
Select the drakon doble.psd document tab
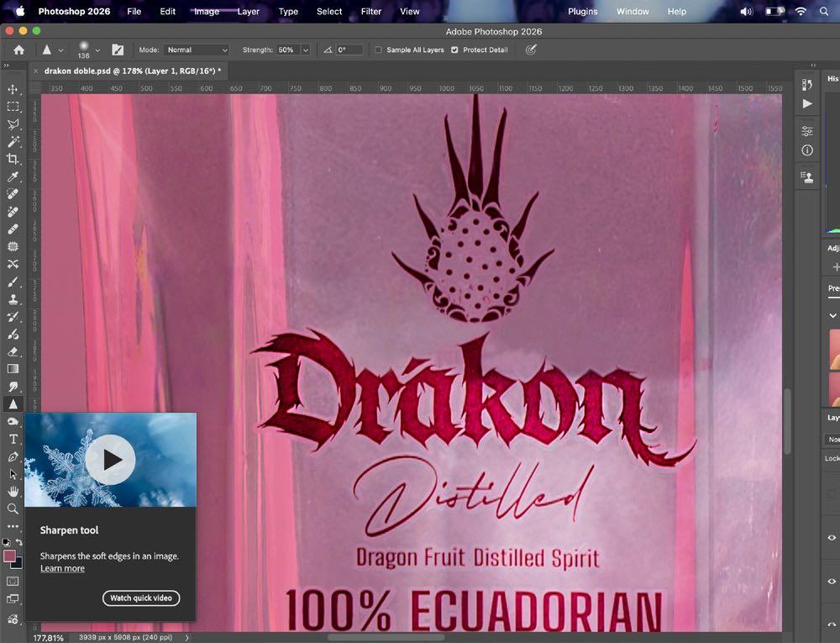click(x=133, y=71)
